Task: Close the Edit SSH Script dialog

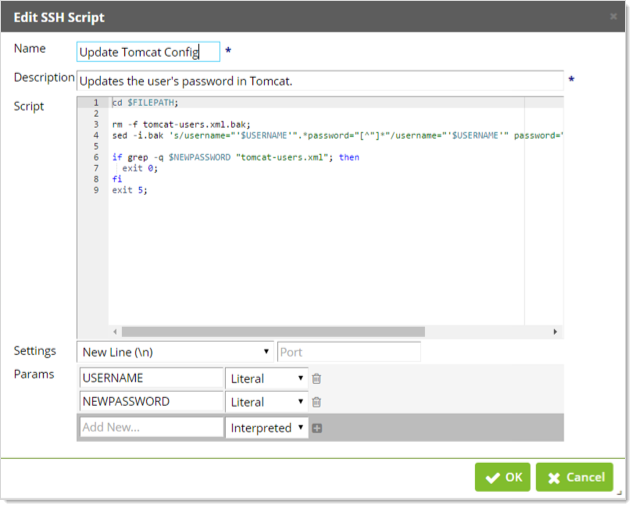Action: [x=613, y=17]
